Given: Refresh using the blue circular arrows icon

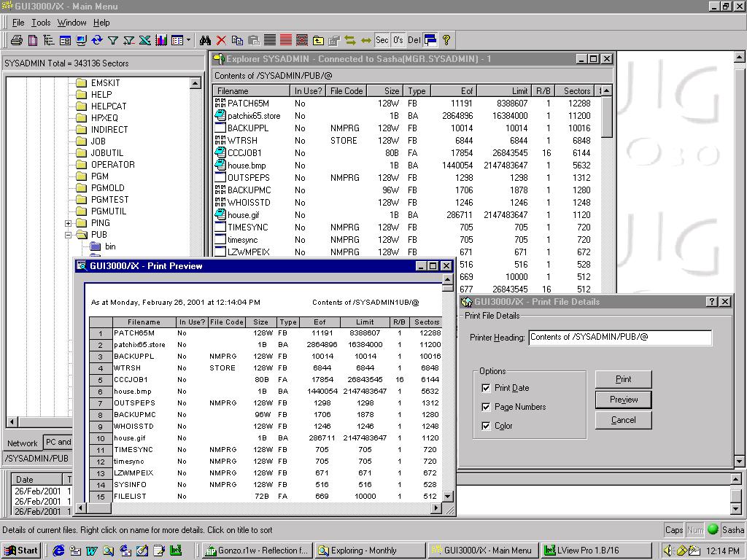Looking at the screenshot, I should coord(97,41).
